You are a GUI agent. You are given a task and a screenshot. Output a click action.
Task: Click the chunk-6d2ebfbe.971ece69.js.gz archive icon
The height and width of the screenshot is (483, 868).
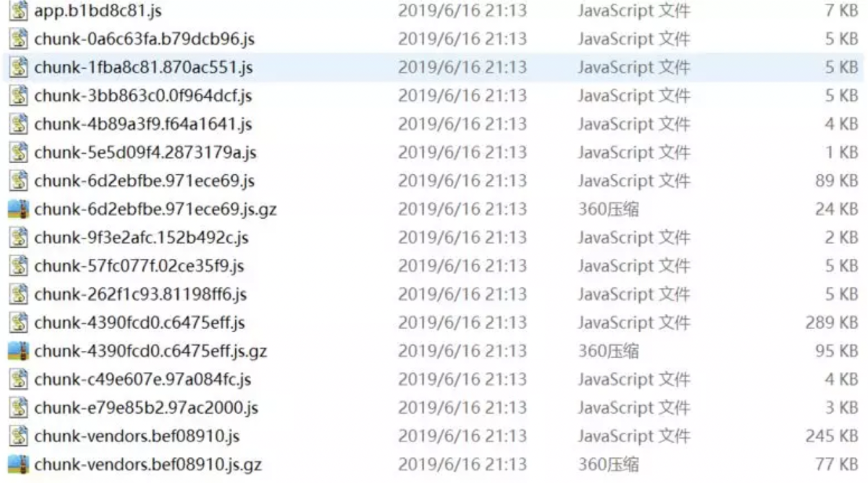point(18,209)
